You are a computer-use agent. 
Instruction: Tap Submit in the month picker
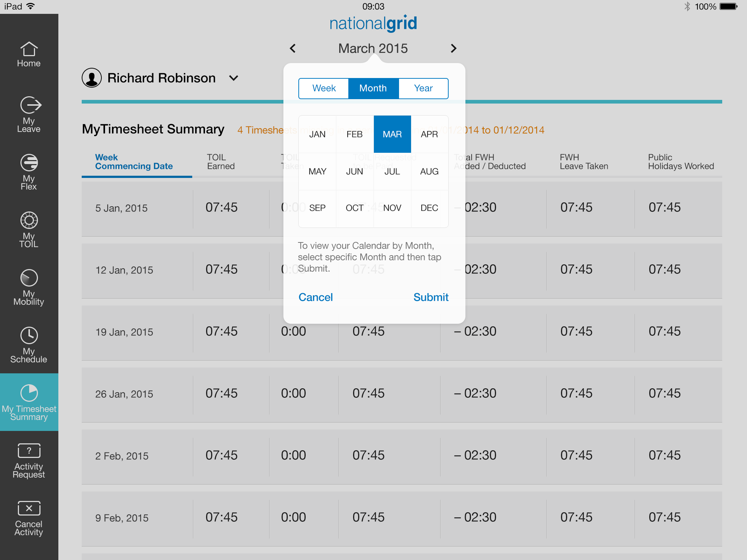coord(430,297)
